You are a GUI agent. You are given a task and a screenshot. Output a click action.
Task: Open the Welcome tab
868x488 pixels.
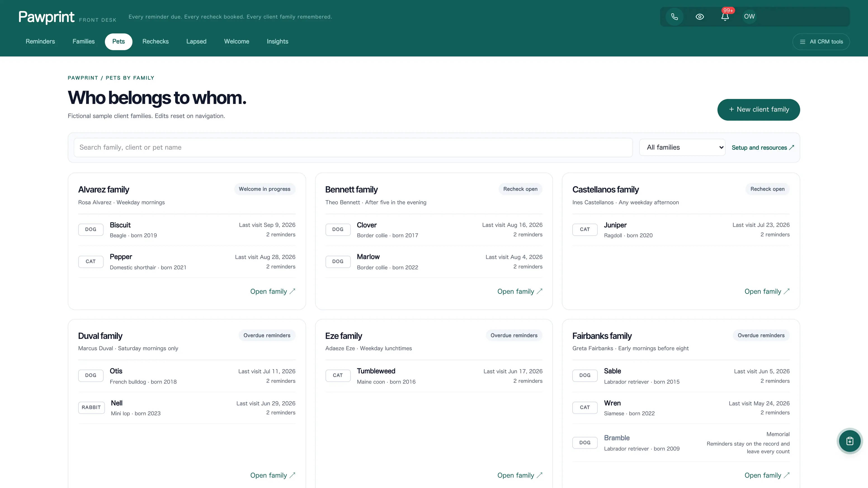point(236,41)
